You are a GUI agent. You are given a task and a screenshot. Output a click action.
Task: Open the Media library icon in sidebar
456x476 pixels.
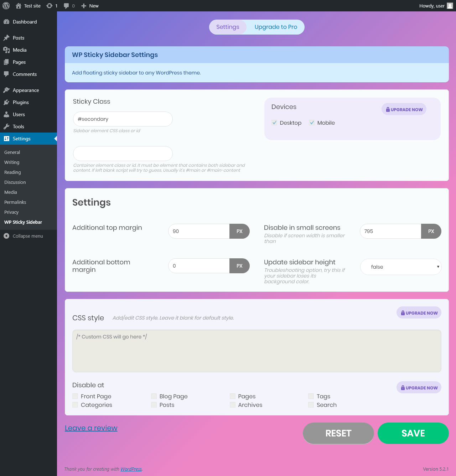pos(6,50)
